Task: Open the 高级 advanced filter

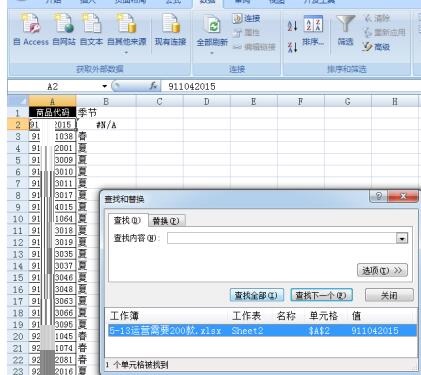Action: (376, 47)
